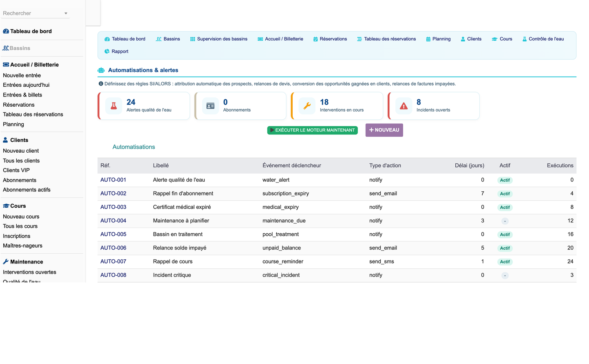Click the sidebar Bassins swimmer icon
This screenshot has width=589, height=364.
click(6, 48)
